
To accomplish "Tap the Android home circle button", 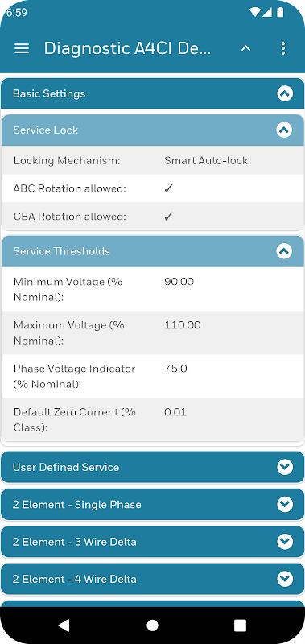I will [152, 625].
